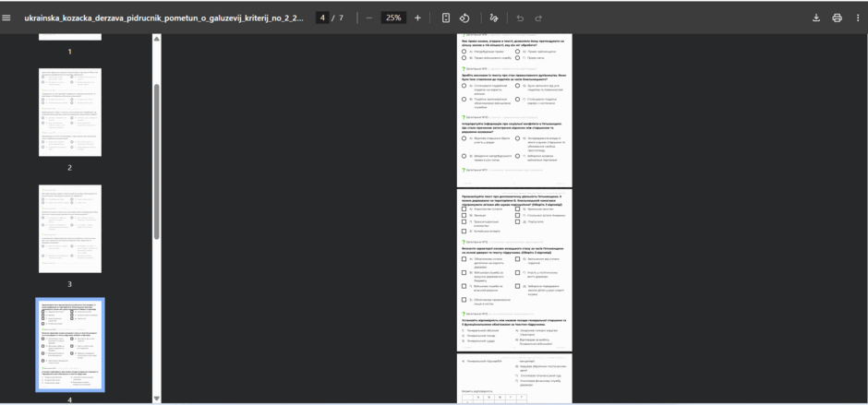868x405 pixels.
Task: Click the 'Запитання №10' question heading
Action: coord(476,117)
